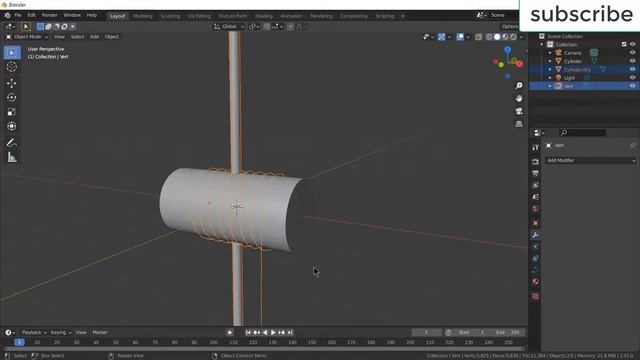
Task: Switch to the Sculpting workspace tab
Action: (x=170, y=16)
